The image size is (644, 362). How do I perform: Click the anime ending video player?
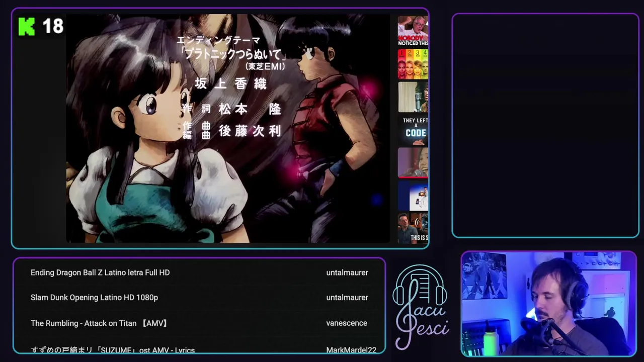[x=228, y=129]
